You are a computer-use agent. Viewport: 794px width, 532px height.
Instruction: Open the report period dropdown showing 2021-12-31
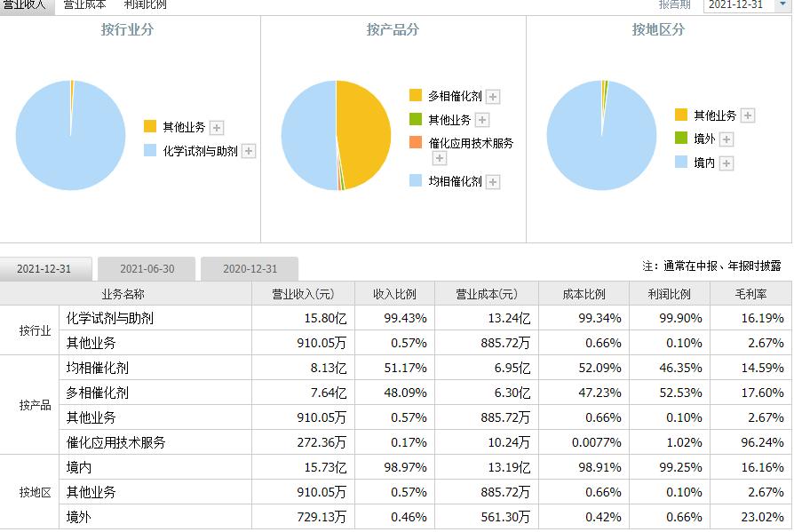tap(734, 7)
